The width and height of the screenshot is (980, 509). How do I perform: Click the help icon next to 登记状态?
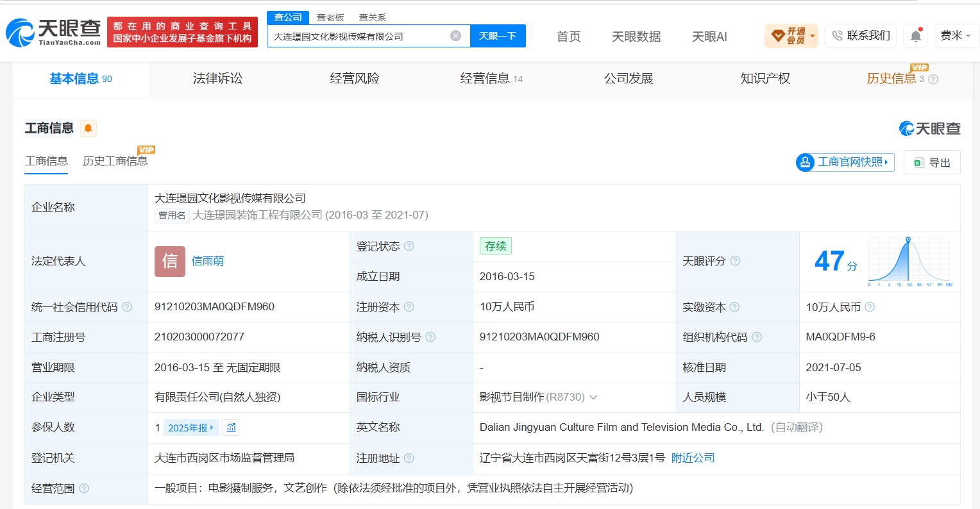point(409,246)
